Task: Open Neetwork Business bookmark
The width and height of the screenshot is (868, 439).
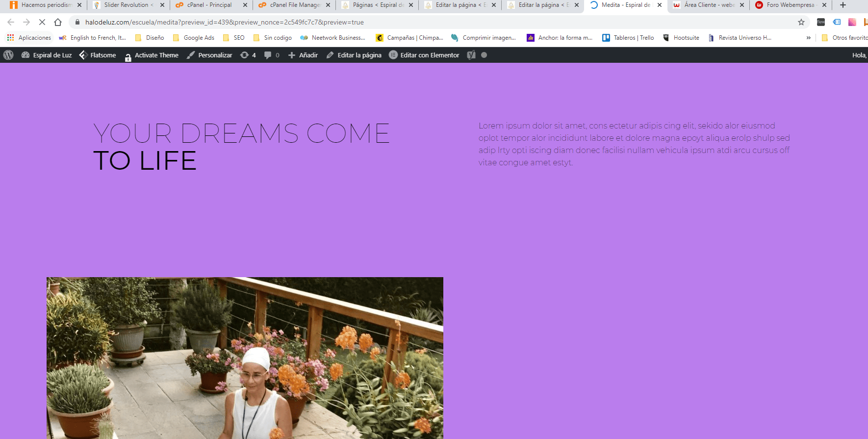Action: point(332,38)
